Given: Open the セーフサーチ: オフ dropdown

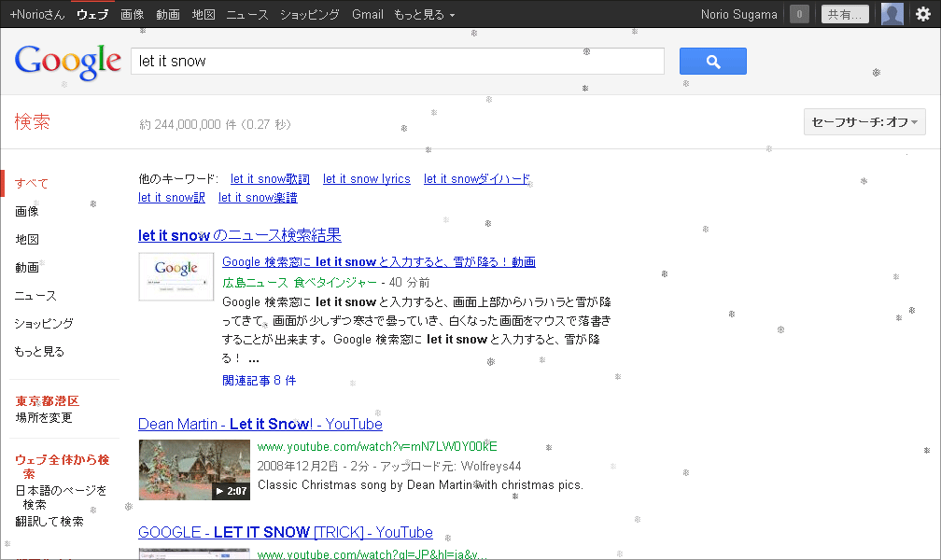Looking at the screenshot, I should (864, 122).
